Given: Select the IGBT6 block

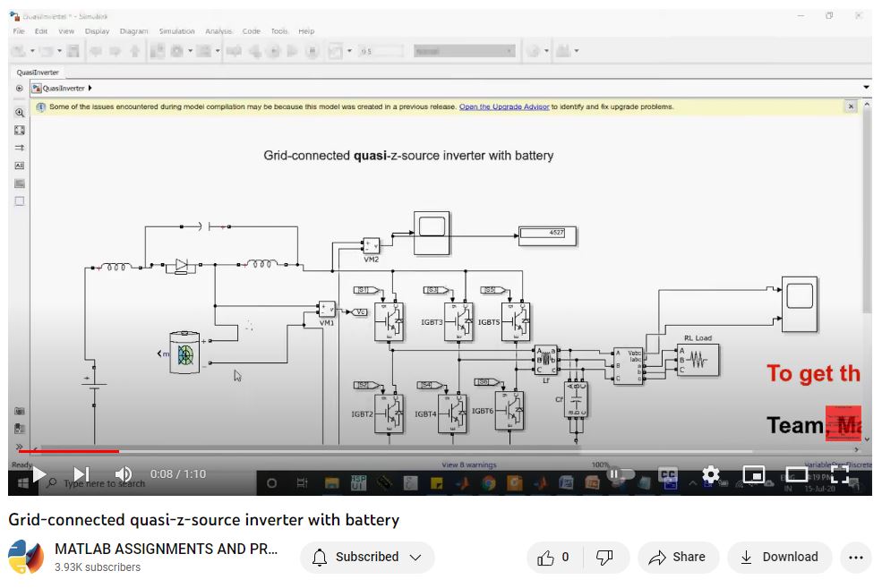Looking at the screenshot, I should click(x=510, y=411).
